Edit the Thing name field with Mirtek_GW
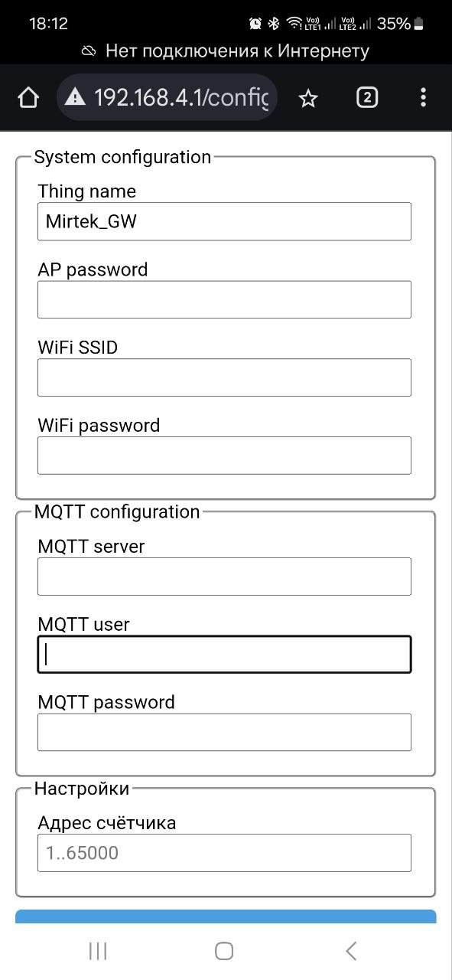This screenshot has width=452, height=980. [224, 221]
